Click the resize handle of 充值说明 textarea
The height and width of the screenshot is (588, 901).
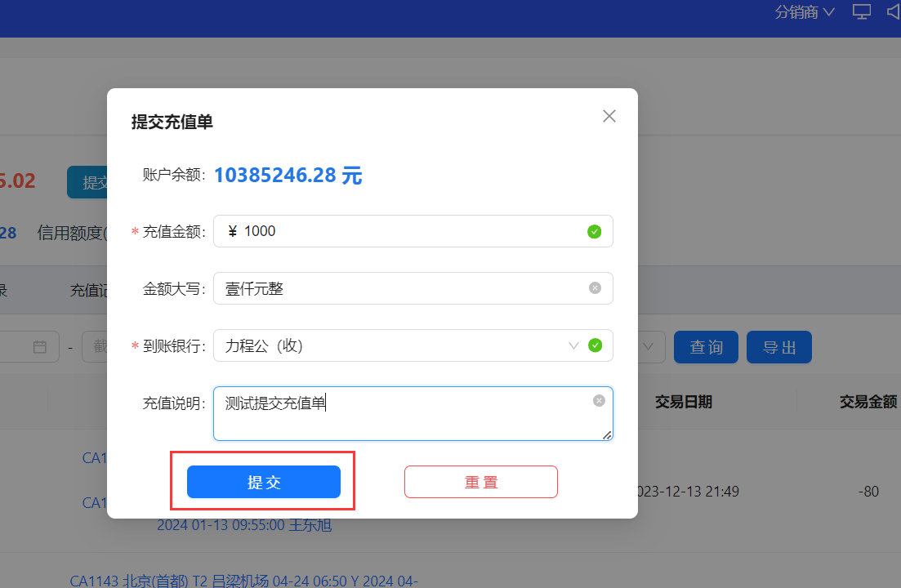point(607,435)
